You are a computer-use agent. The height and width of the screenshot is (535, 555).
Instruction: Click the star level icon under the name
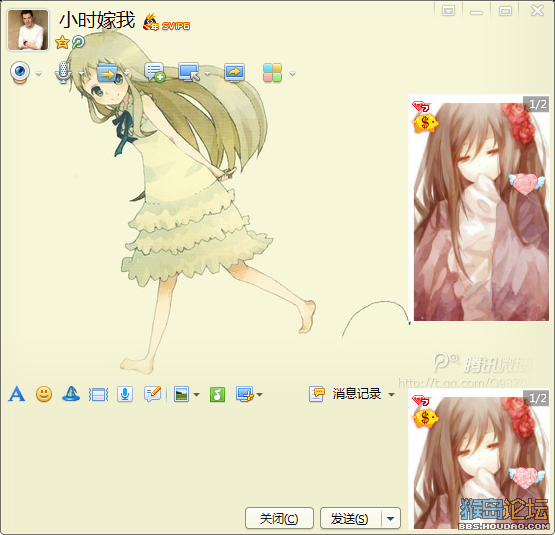pyautogui.click(x=62, y=42)
